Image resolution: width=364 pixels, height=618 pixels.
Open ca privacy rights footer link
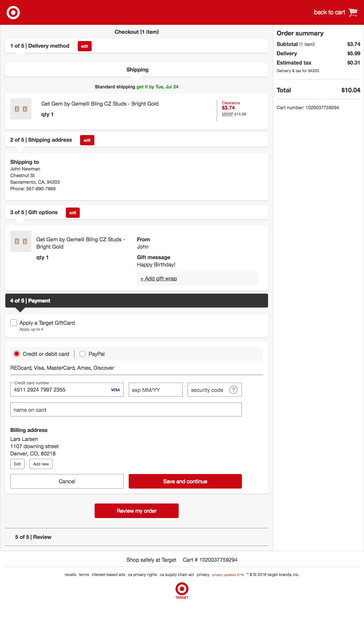(x=142, y=575)
